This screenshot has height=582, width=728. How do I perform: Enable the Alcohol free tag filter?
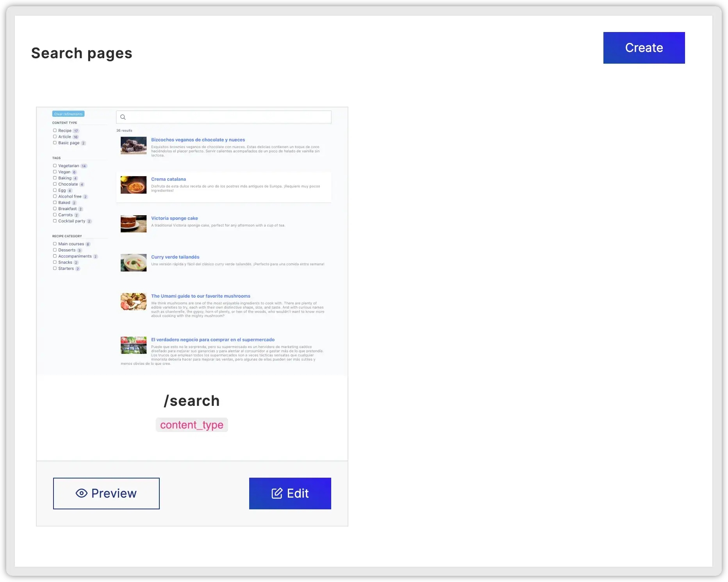[55, 196]
